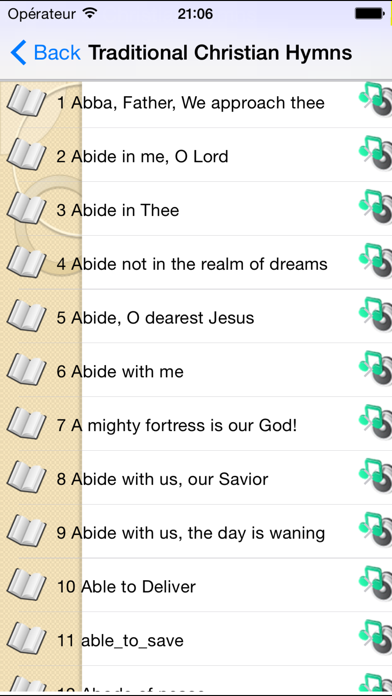Image resolution: width=392 pixels, height=696 pixels.
Task: Click book icon beside Able to Deliver
Action: pos(27,585)
